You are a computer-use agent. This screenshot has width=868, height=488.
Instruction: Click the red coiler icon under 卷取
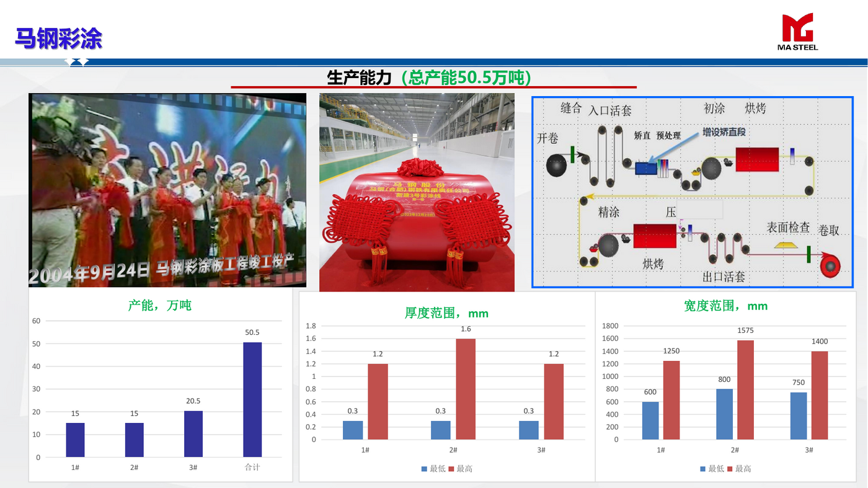coord(830,265)
